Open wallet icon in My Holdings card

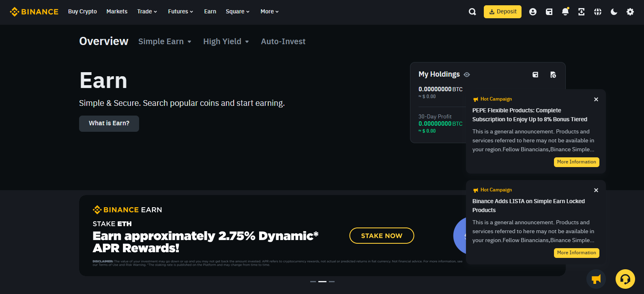[x=535, y=75]
